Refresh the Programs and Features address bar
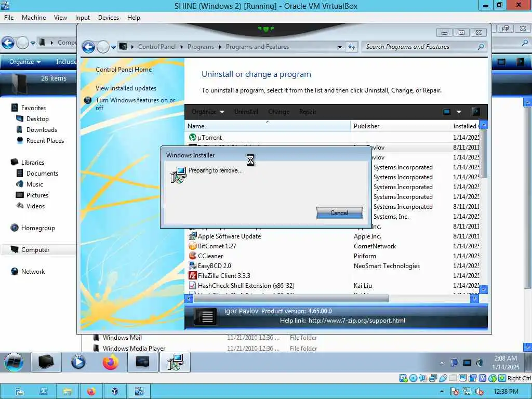 pos(352,47)
